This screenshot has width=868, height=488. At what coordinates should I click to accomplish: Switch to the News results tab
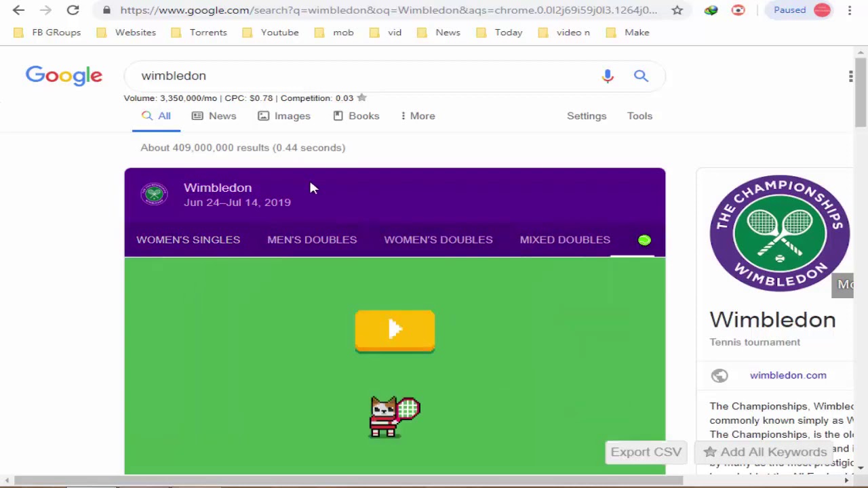214,116
